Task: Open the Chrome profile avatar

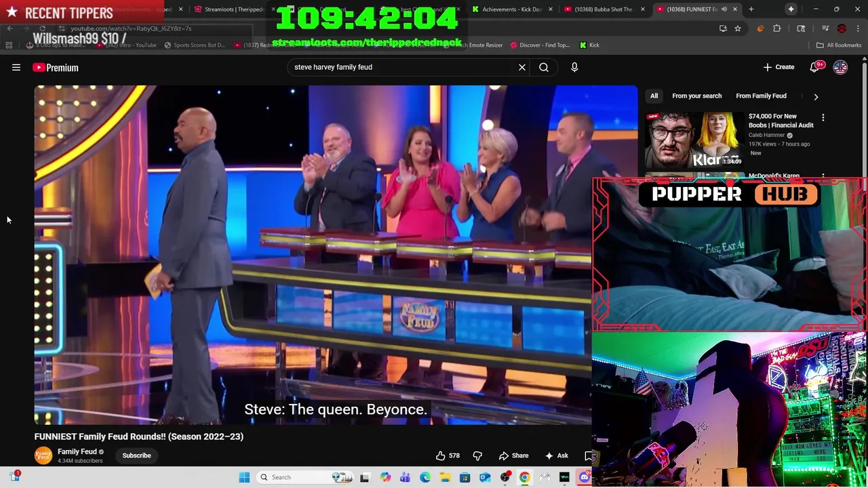Action: (842, 28)
